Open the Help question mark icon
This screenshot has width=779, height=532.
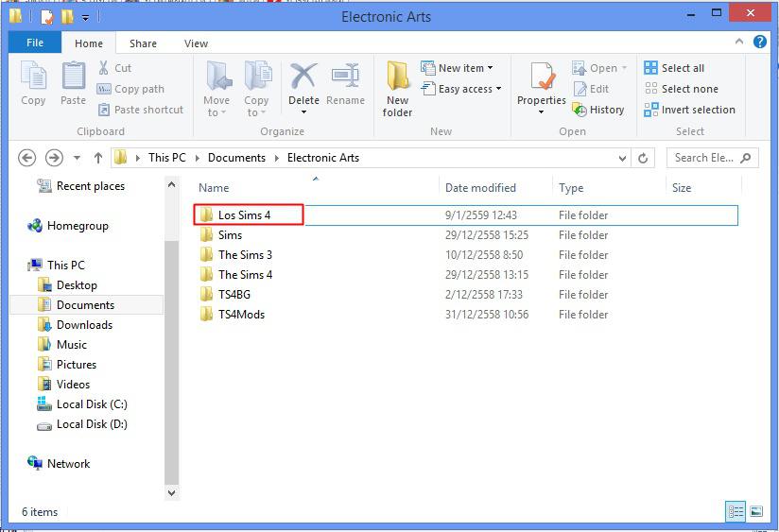coord(760,42)
